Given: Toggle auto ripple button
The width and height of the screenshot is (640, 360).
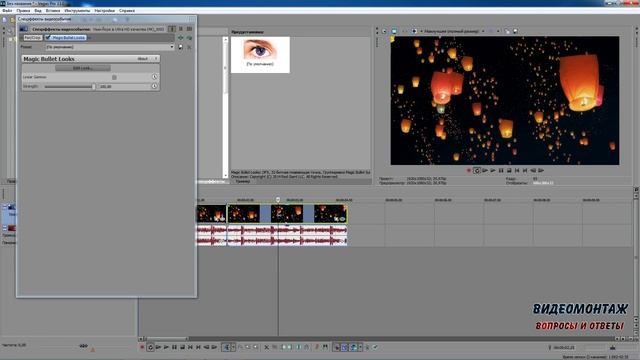Looking at the screenshot, I should 353,347.
